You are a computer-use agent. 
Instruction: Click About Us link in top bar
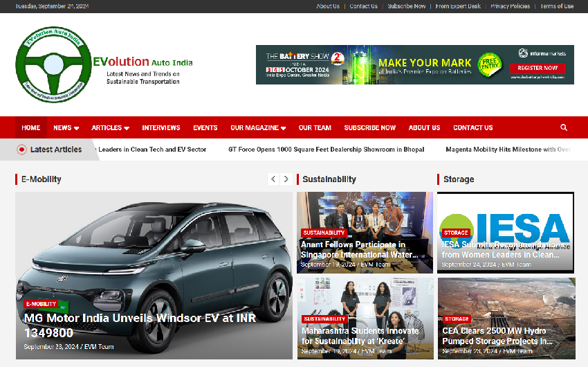coord(328,6)
